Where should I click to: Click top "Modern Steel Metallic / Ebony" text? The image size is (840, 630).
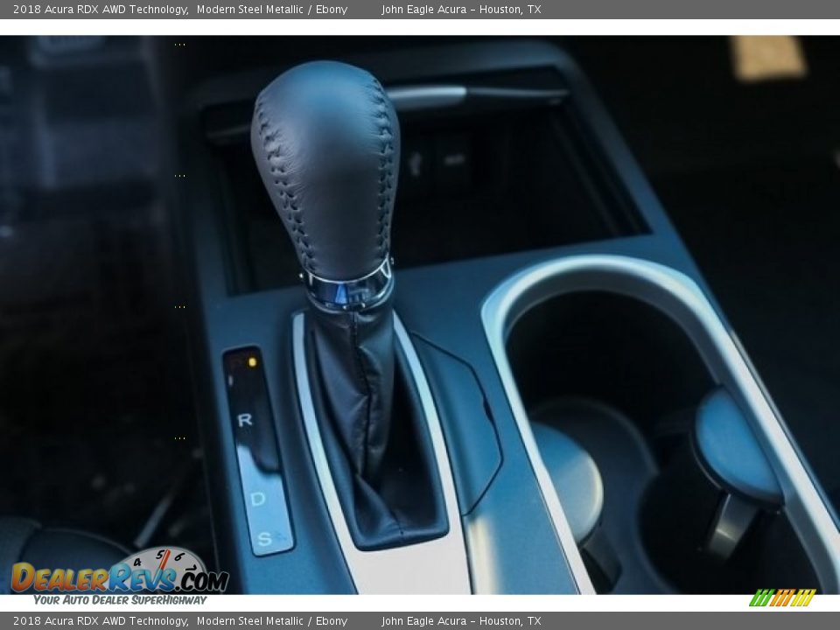(271, 10)
